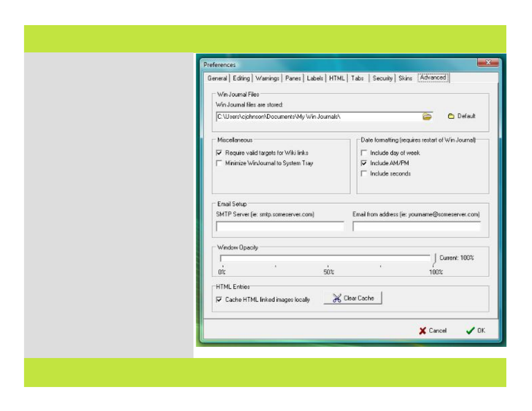Click the 'Miscellaneous' group label
The image size is (532, 411).
click(235, 140)
